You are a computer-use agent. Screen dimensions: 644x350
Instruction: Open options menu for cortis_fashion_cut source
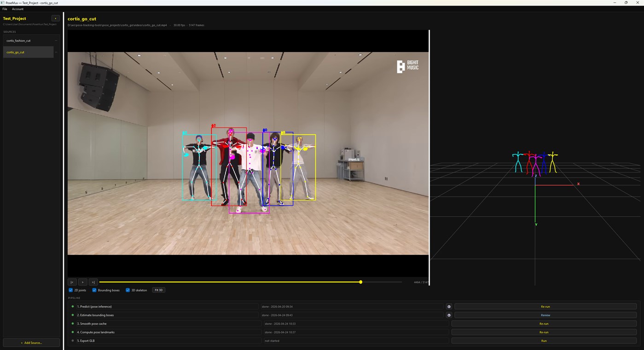[x=56, y=40]
